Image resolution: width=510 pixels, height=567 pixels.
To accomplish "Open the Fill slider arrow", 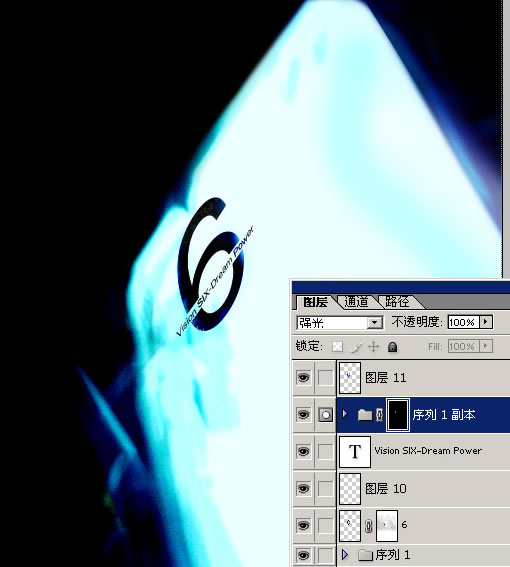I will pyautogui.click(x=486, y=346).
